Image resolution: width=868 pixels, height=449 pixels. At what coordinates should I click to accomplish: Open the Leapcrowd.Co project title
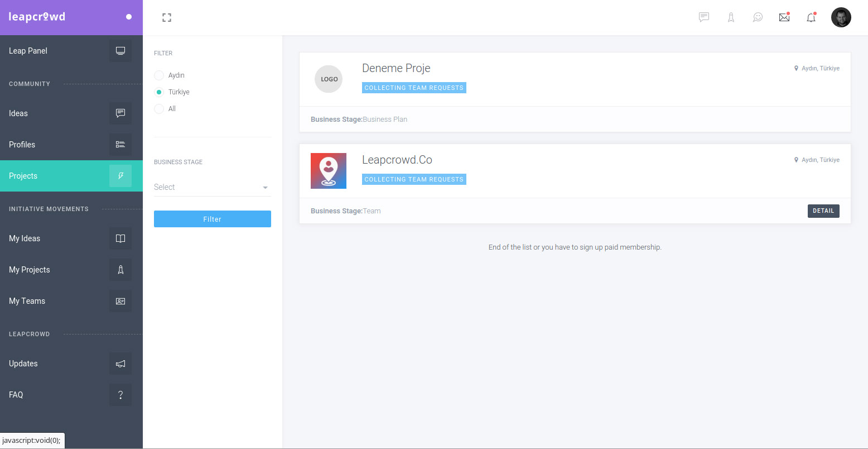coord(397,160)
